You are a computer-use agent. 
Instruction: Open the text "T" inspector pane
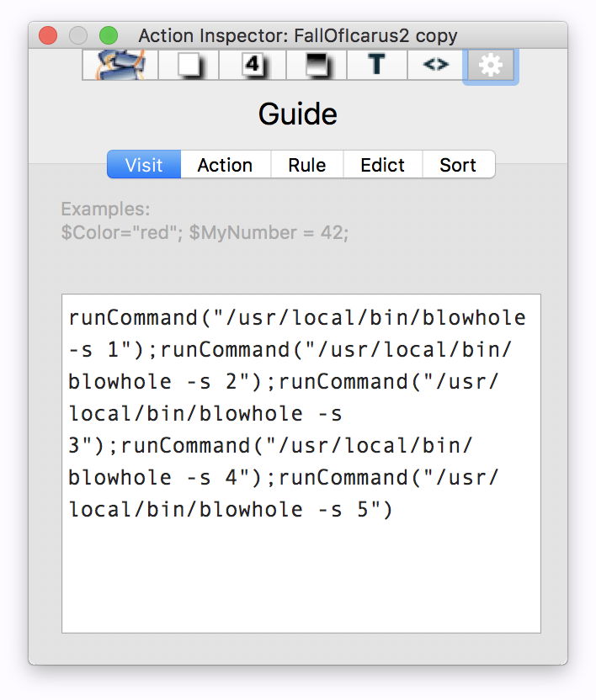click(376, 65)
